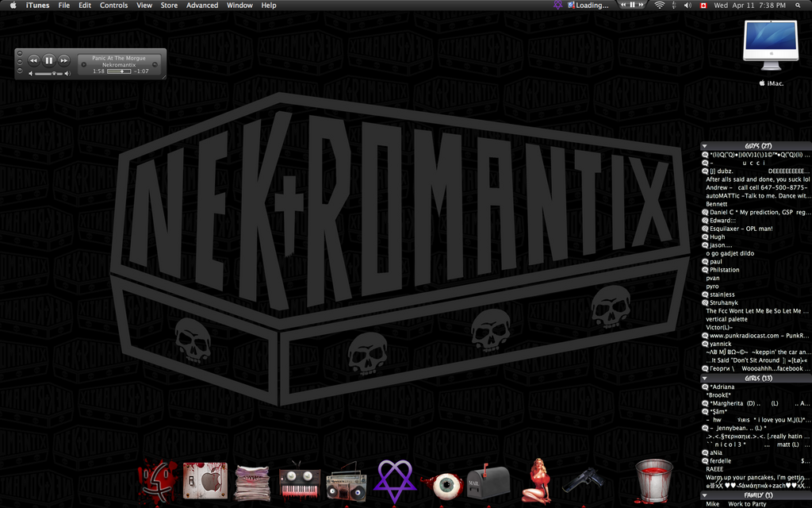
Task: Open the Canadian flag input menu
Action: pos(703,6)
